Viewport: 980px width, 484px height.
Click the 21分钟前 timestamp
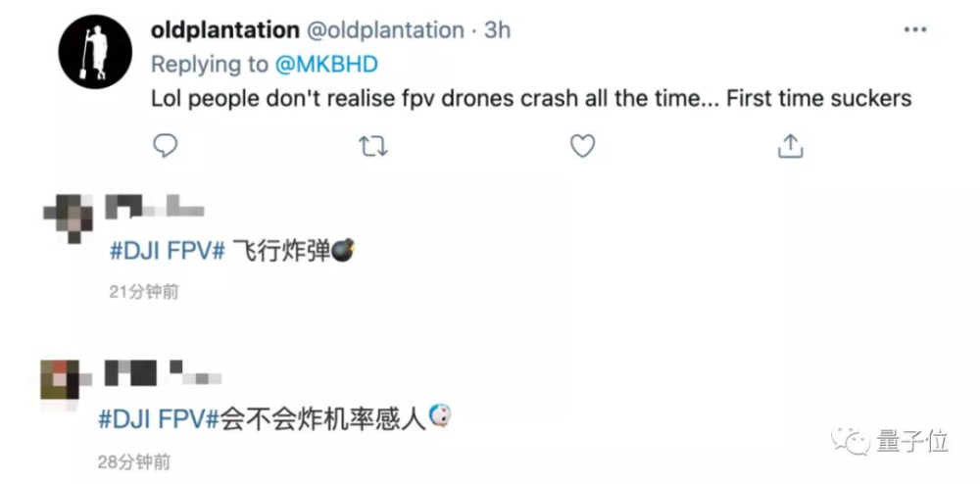144,291
